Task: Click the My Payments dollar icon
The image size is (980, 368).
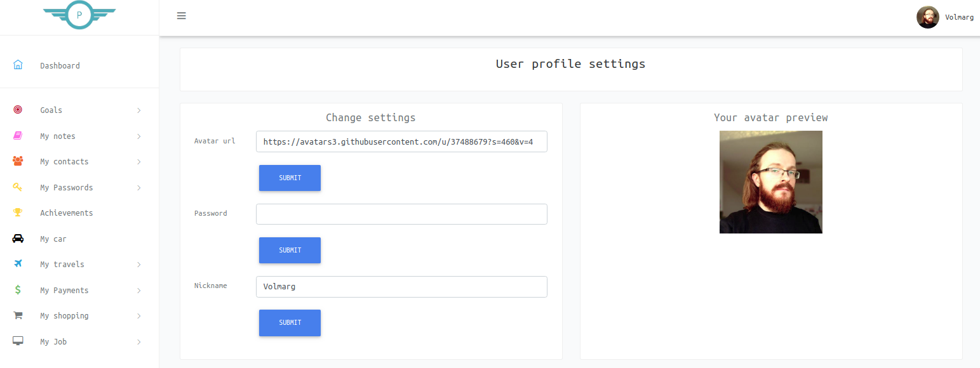Action: point(18,290)
